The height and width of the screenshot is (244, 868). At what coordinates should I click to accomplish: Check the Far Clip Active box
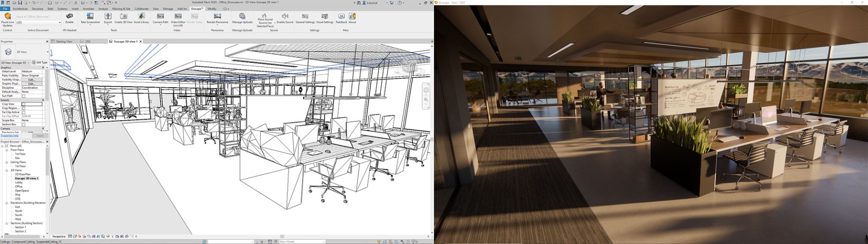coord(24,112)
